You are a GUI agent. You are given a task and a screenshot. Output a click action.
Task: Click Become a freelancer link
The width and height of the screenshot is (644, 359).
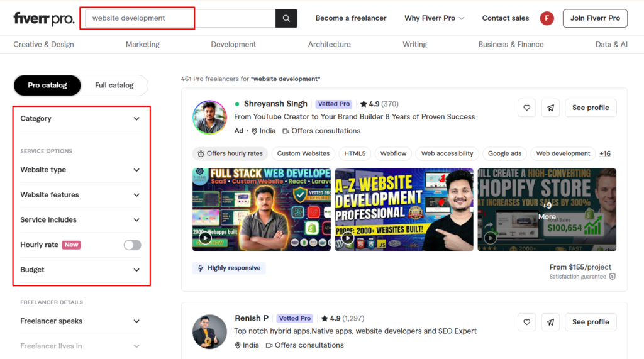click(351, 18)
